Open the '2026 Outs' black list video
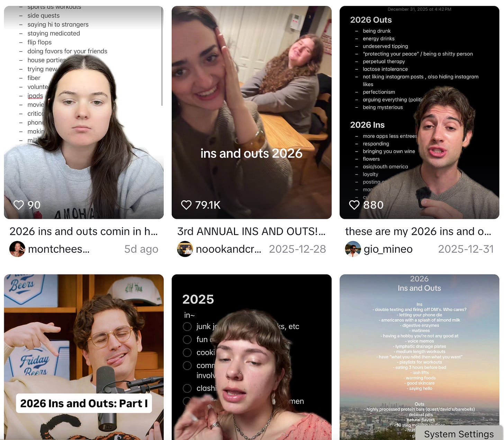The height and width of the screenshot is (440, 504). pyautogui.click(x=419, y=113)
